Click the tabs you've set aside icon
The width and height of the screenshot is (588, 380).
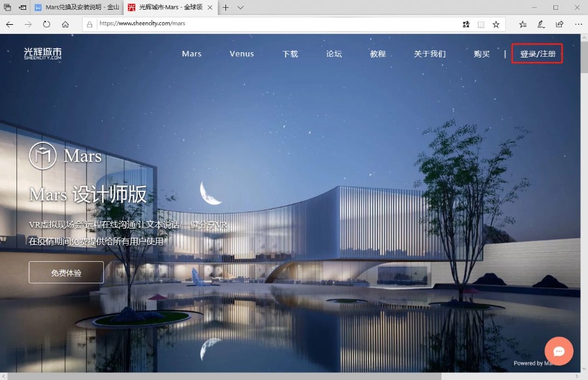pyautogui.click(x=7, y=7)
